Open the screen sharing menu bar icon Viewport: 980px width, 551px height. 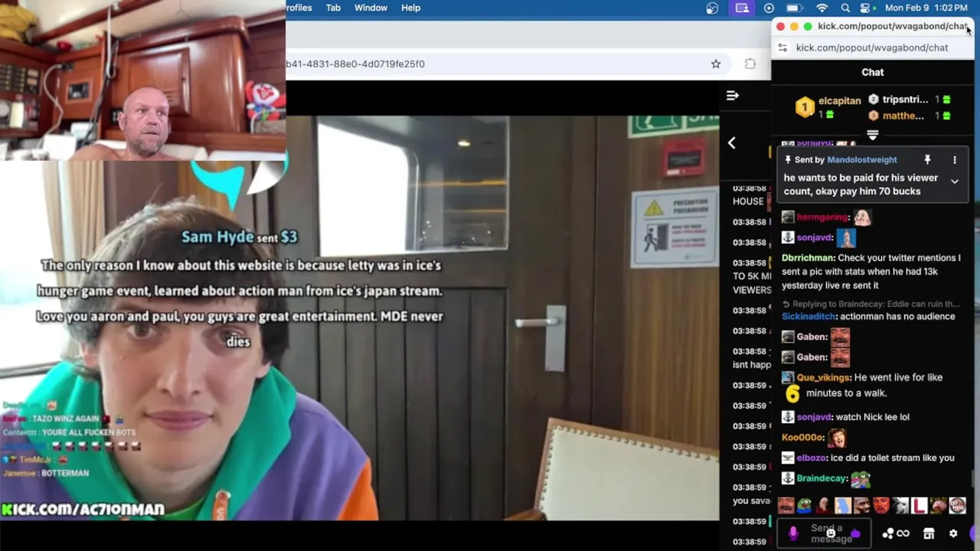(742, 8)
